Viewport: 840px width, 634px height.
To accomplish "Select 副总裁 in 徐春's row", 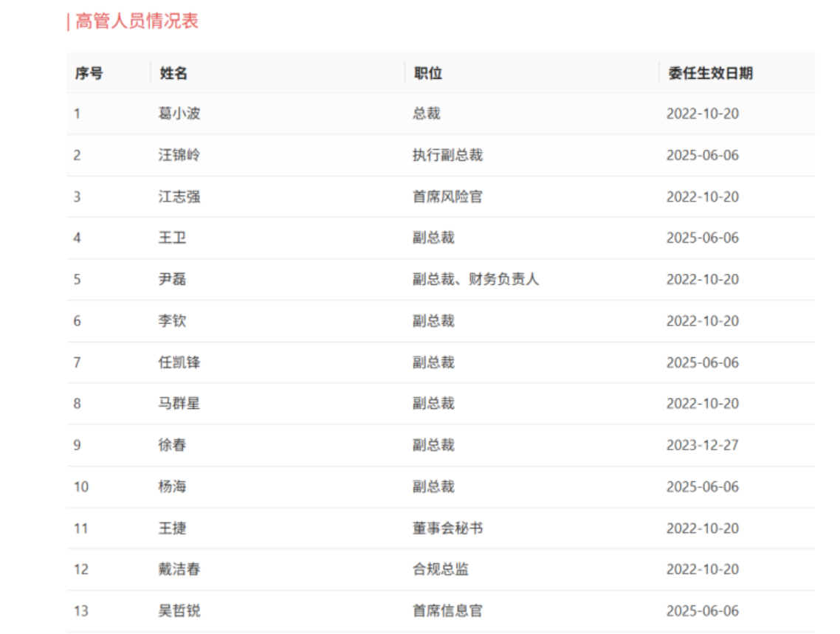I will click(433, 445).
